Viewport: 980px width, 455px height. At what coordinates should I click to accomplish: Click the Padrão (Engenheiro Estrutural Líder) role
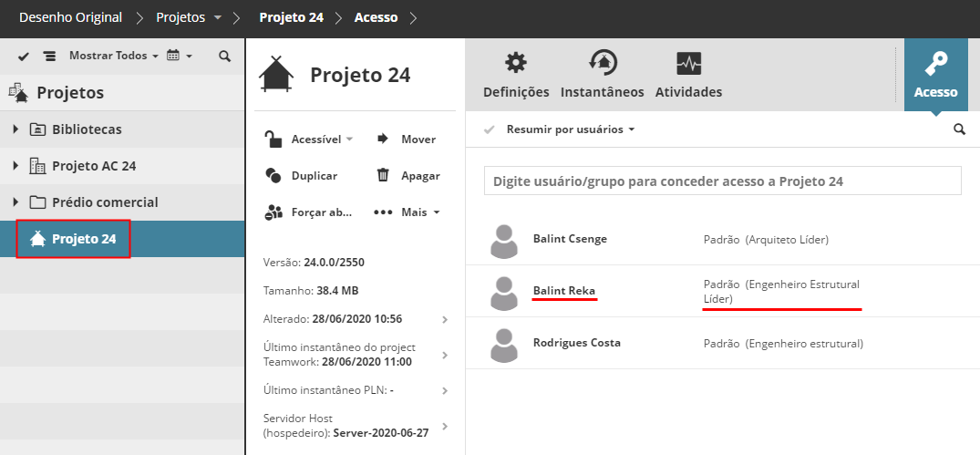[x=782, y=292]
